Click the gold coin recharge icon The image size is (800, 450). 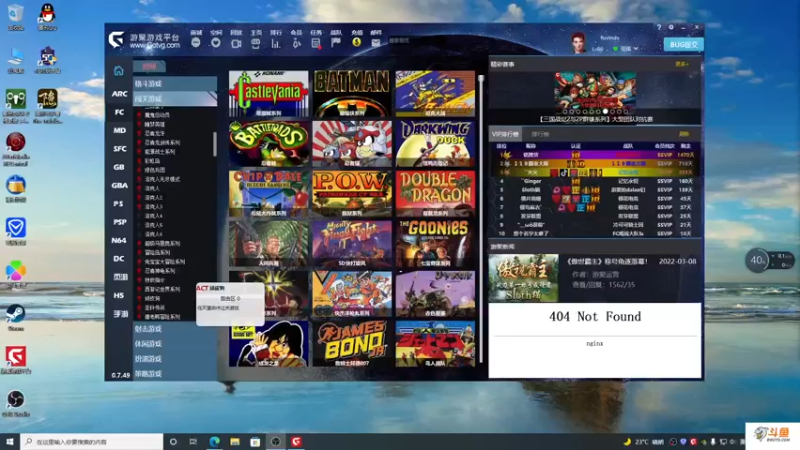[x=357, y=42]
